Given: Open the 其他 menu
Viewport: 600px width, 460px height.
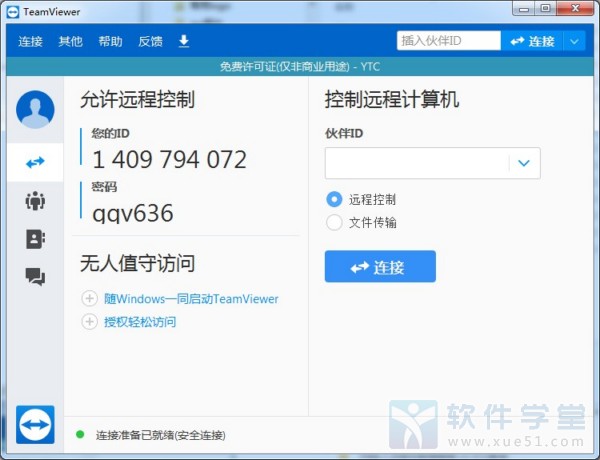Looking at the screenshot, I should [70, 41].
